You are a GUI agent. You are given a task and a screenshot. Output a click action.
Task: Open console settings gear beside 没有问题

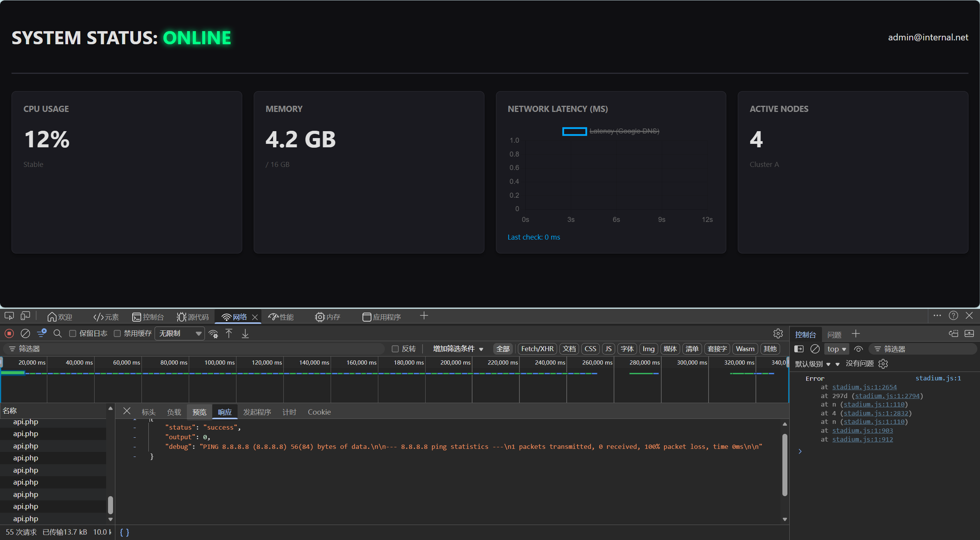point(883,364)
